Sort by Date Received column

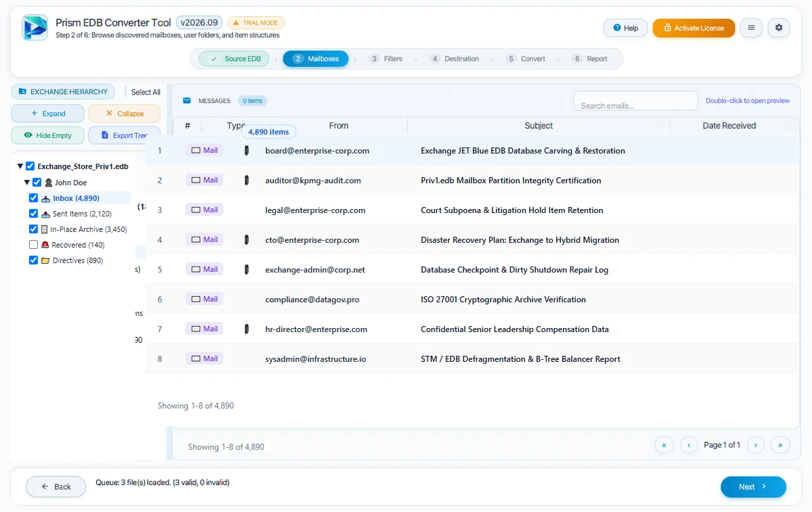coord(729,126)
